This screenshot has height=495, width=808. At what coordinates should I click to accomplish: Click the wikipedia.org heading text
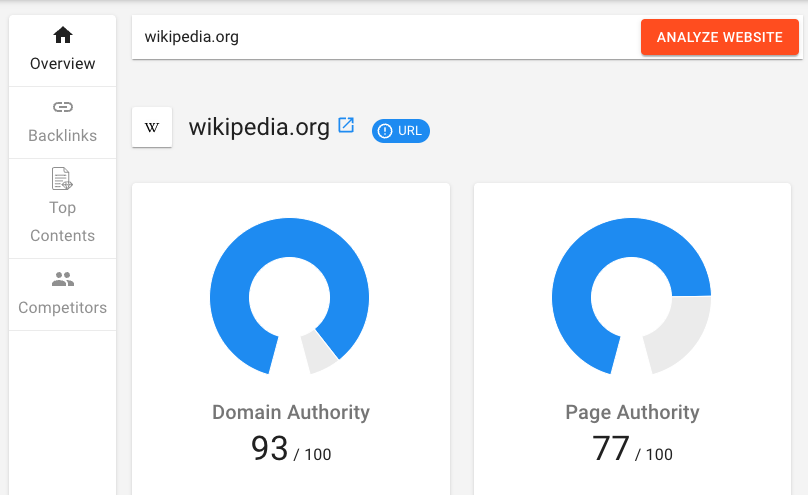pyautogui.click(x=259, y=127)
